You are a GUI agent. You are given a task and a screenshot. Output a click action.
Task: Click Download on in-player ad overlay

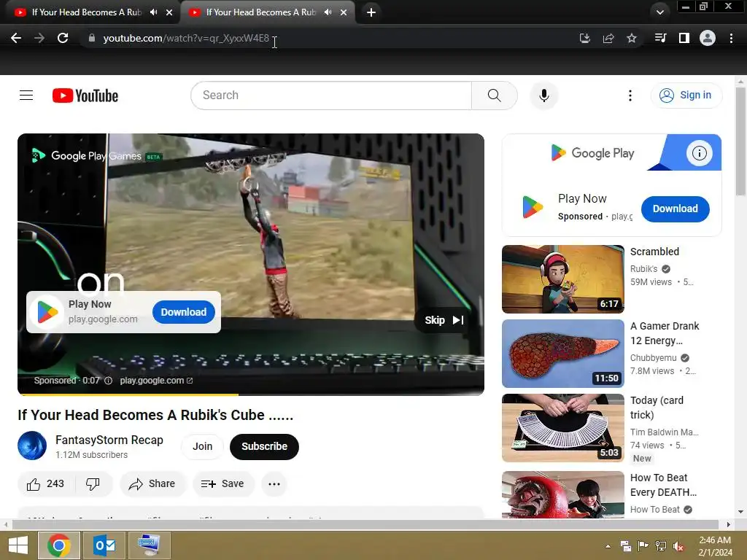coord(183,312)
